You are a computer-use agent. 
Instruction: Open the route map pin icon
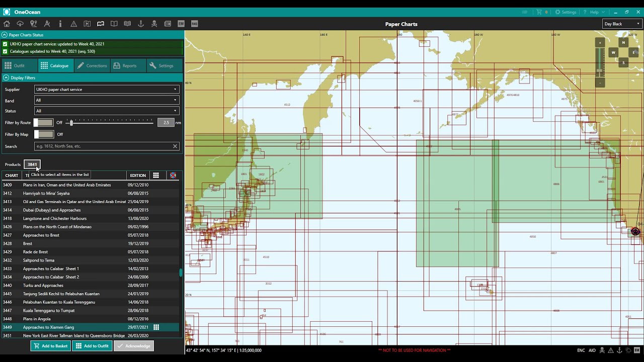[33, 24]
